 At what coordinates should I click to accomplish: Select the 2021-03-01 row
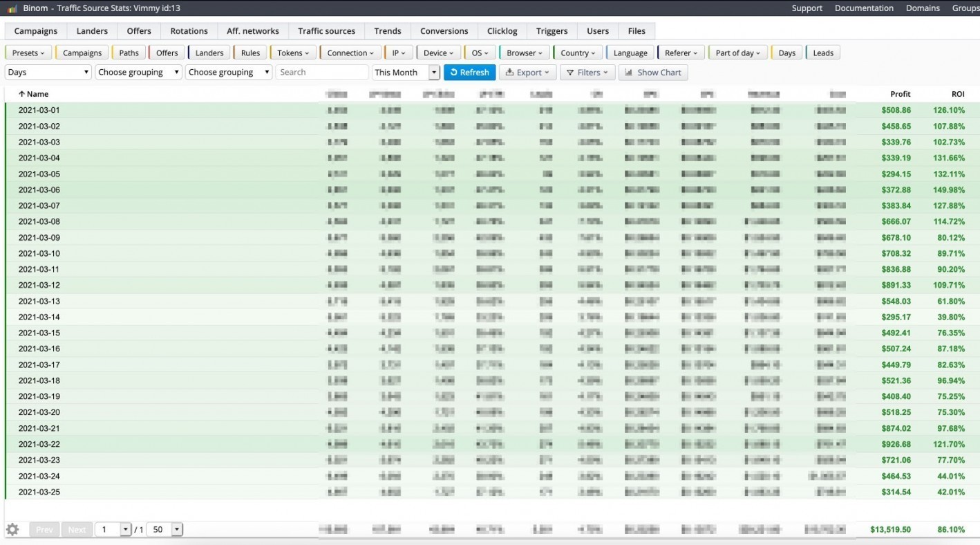click(492, 110)
